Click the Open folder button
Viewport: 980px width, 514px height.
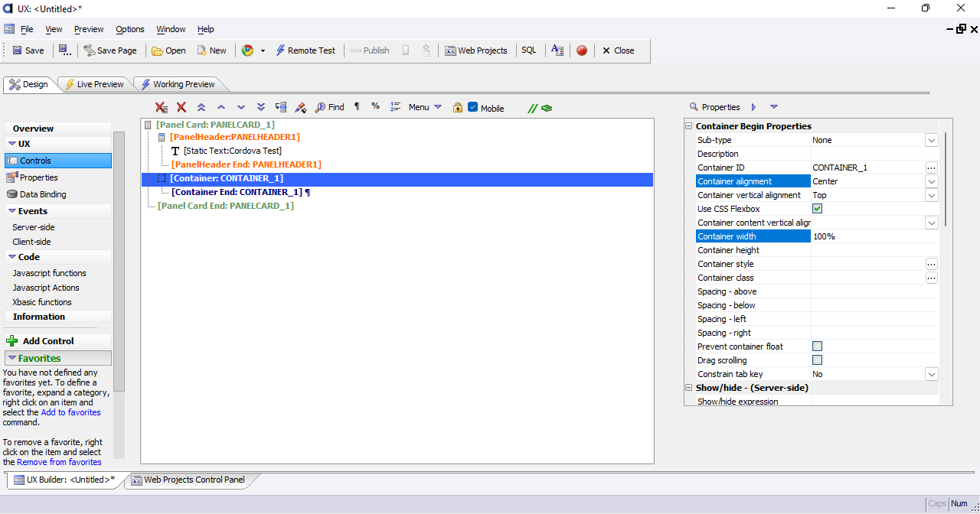(168, 50)
